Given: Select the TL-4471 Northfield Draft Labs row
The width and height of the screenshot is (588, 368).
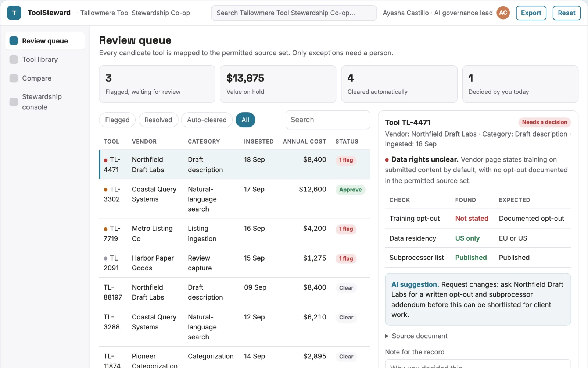Looking at the screenshot, I should [x=235, y=164].
